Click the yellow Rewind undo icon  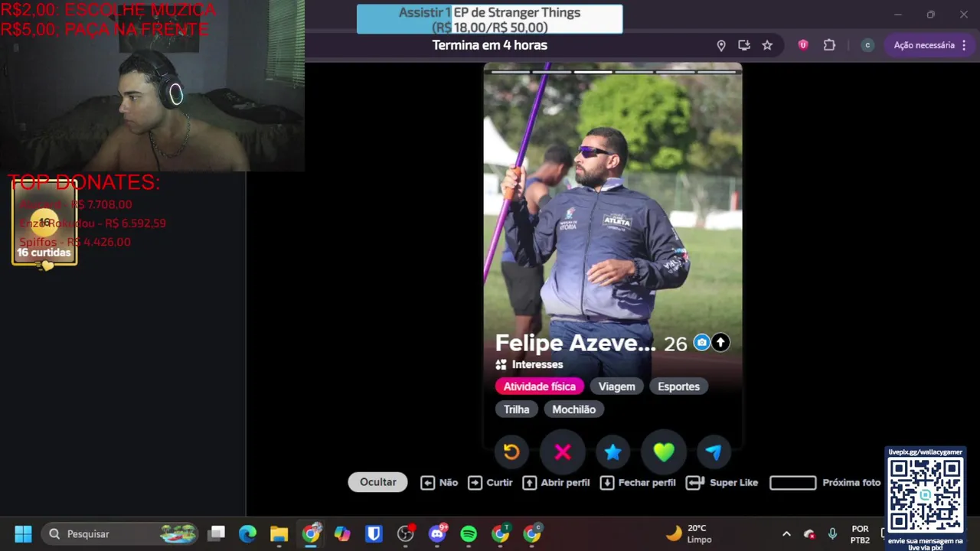click(x=511, y=452)
